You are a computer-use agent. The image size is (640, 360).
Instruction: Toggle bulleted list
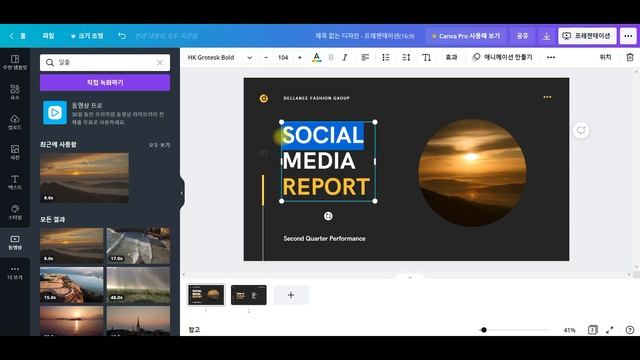click(386, 58)
